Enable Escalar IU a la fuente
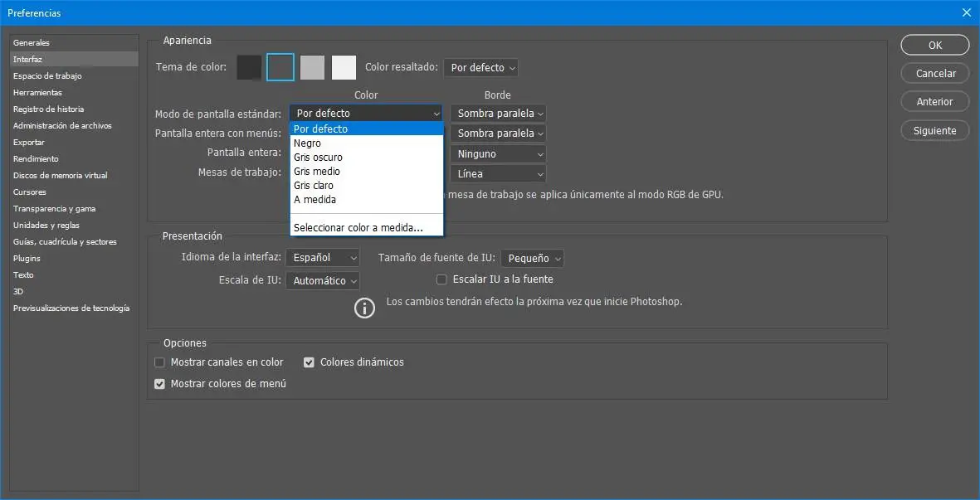 pyautogui.click(x=442, y=279)
